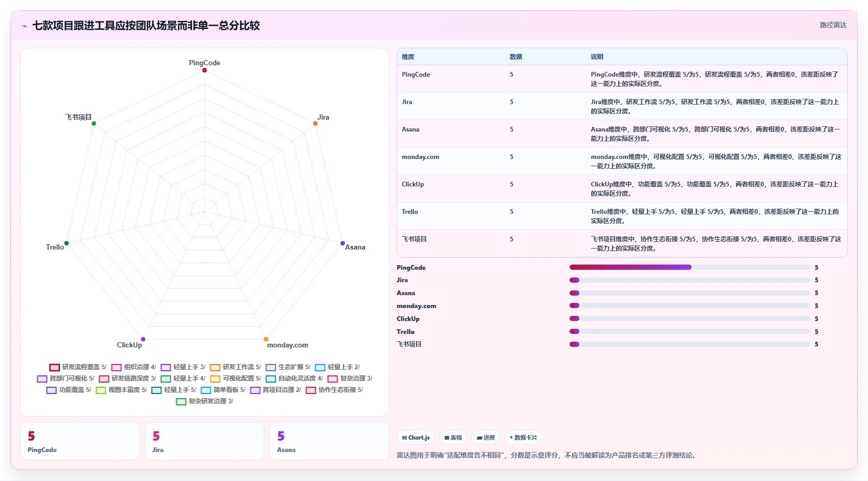Click the monday.com axis label on the radar
868x481 pixels.
tap(288, 345)
